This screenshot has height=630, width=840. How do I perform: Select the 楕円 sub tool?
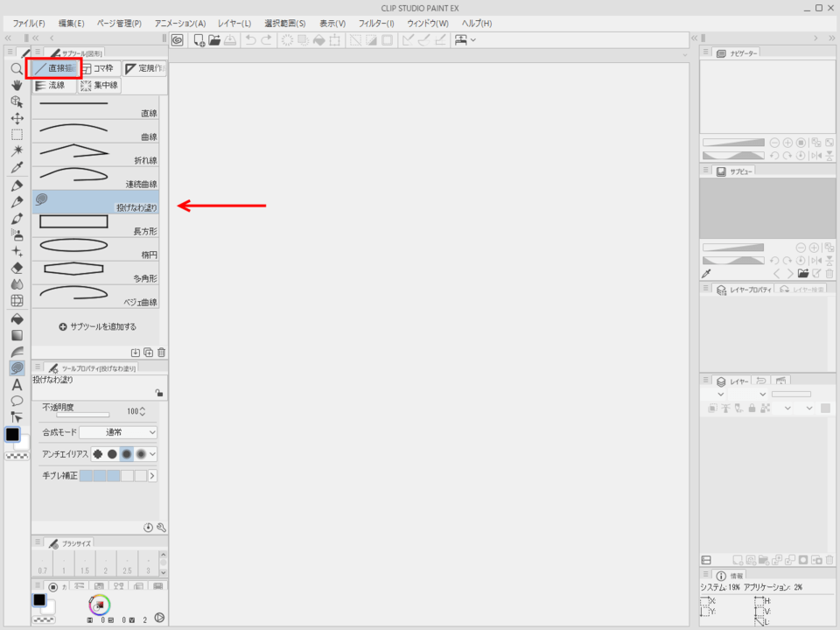[x=95, y=249]
